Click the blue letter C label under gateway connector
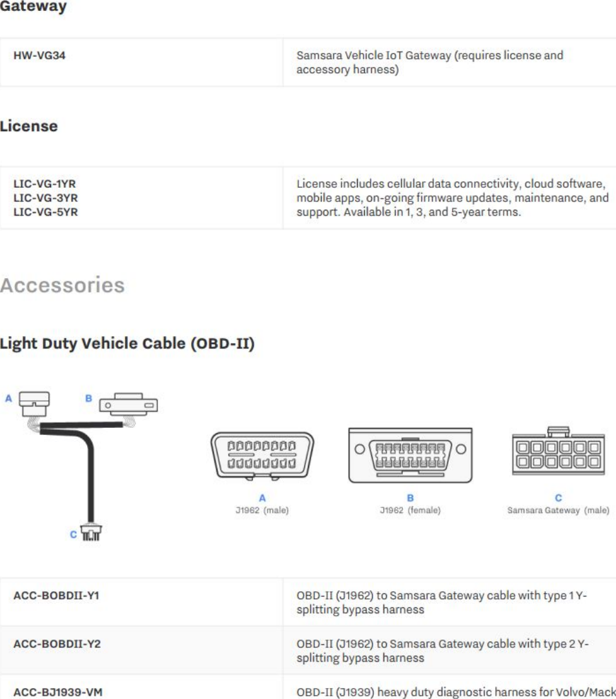The height and width of the screenshot is (699, 616). coord(559,498)
